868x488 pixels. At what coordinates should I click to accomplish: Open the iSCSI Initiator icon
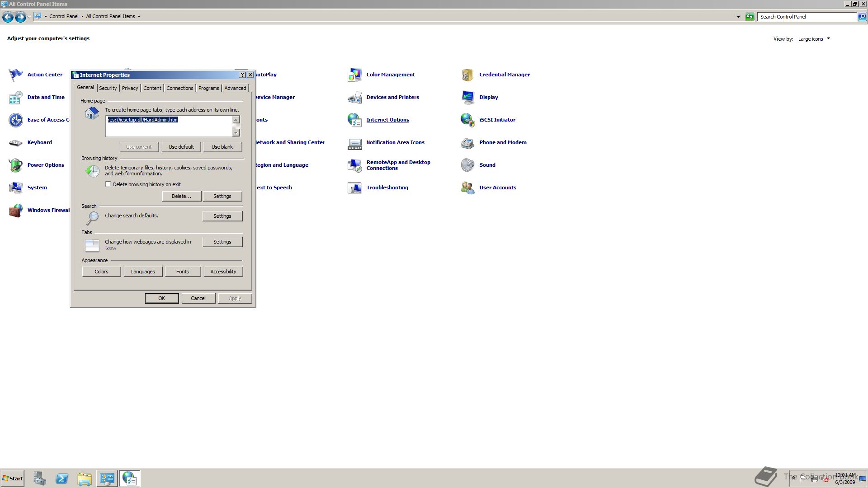pyautogui.click(x=468, y=120)
